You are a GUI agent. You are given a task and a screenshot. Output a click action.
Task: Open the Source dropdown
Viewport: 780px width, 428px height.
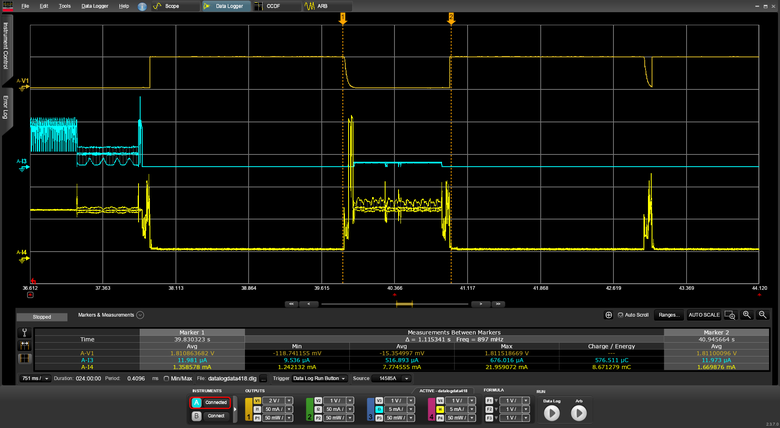391,379
